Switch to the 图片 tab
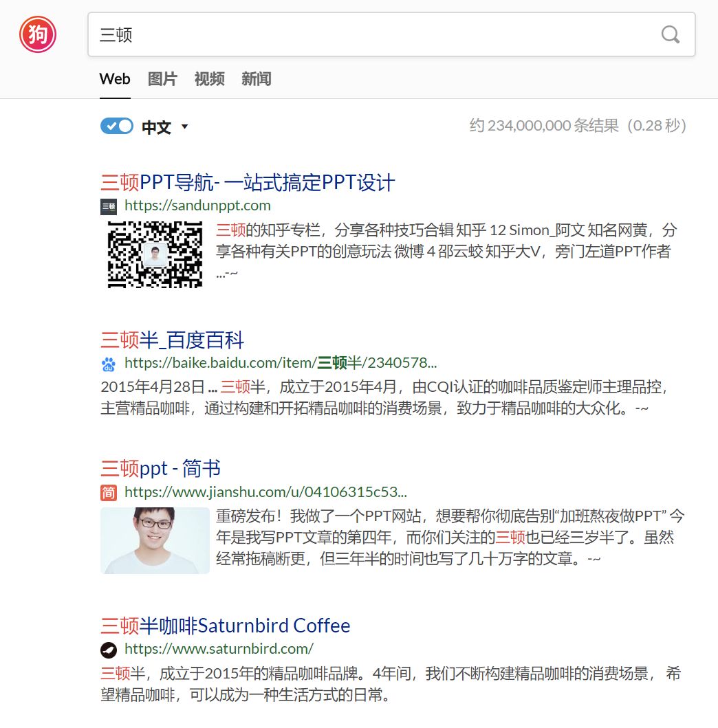The width and height of the screenshot is (718, 728). pos(162,79)
